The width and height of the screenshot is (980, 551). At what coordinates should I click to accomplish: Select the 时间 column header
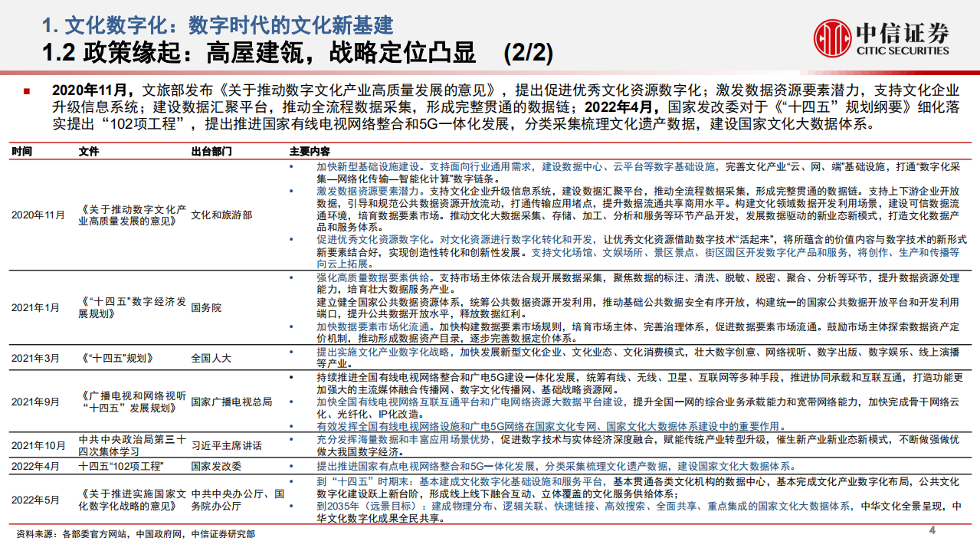[24, 151]
